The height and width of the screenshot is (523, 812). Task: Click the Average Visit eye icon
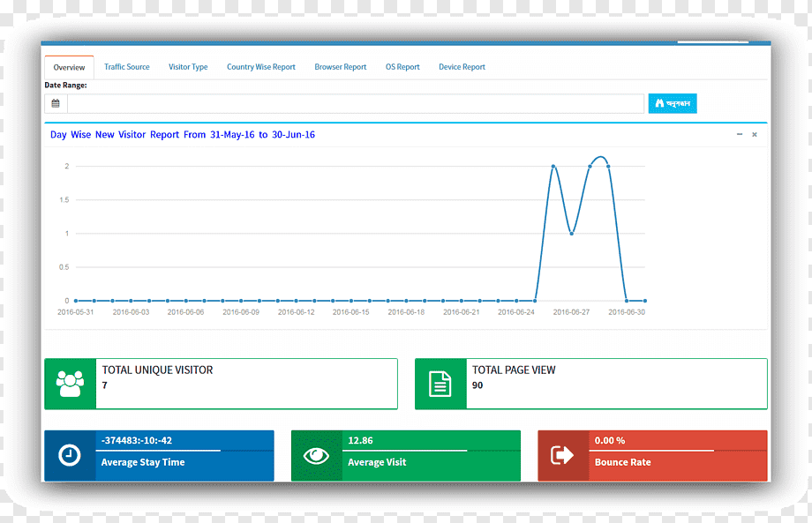316,456
